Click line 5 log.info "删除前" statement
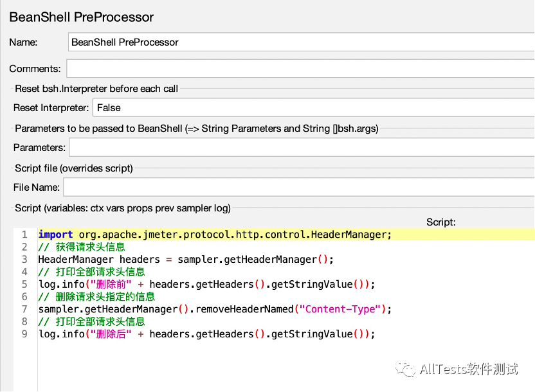 coord(207,284)
